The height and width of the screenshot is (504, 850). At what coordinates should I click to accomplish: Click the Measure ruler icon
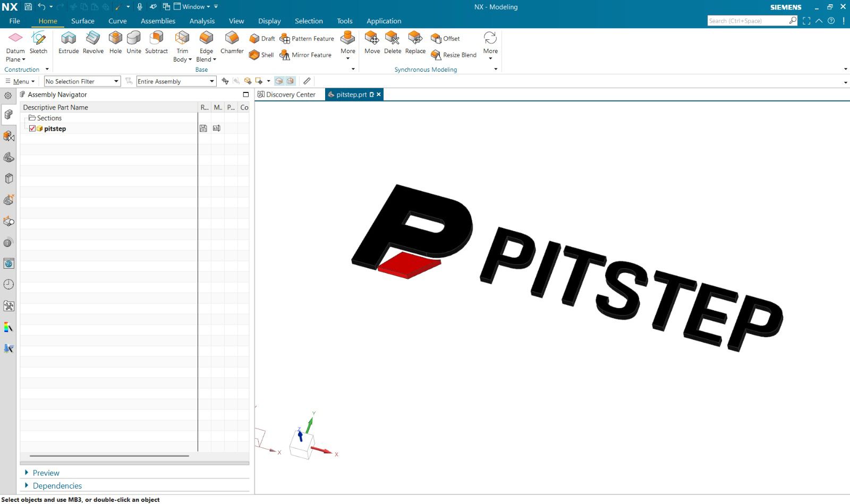click(x=307, y=81)
